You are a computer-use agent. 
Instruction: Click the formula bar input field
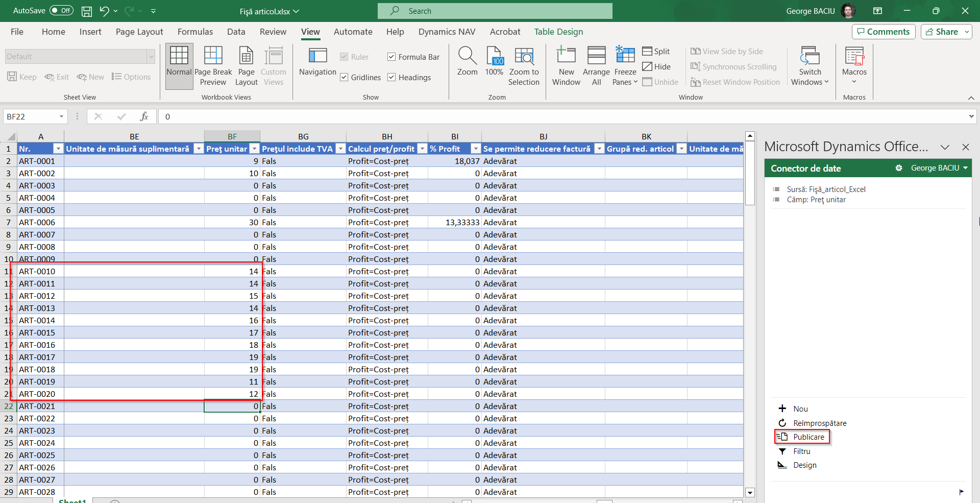(x=561, y=116)
